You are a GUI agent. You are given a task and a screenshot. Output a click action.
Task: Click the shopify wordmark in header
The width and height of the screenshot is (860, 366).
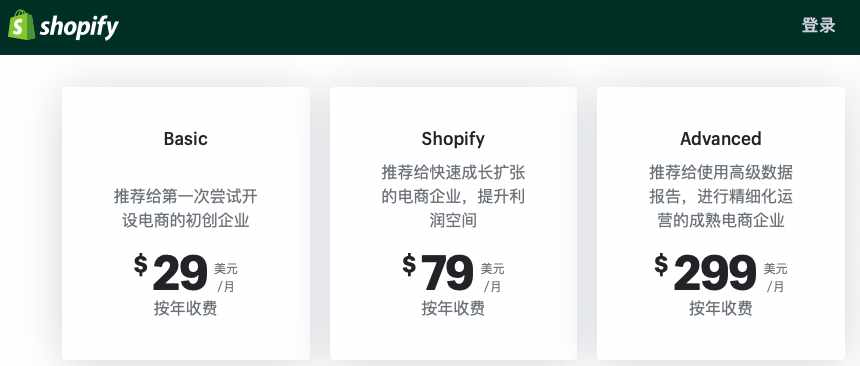pos(79,27)
